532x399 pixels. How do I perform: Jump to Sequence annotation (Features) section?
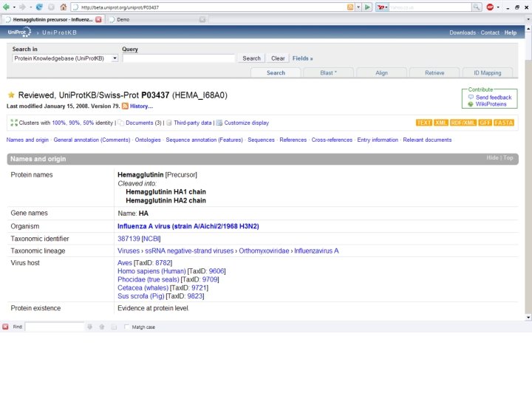point(204,140)
